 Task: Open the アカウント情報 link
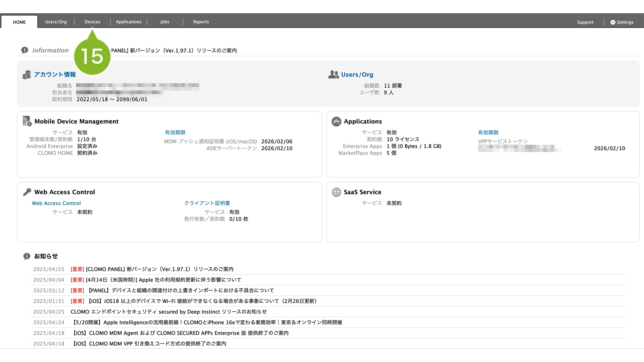[55, 74]
